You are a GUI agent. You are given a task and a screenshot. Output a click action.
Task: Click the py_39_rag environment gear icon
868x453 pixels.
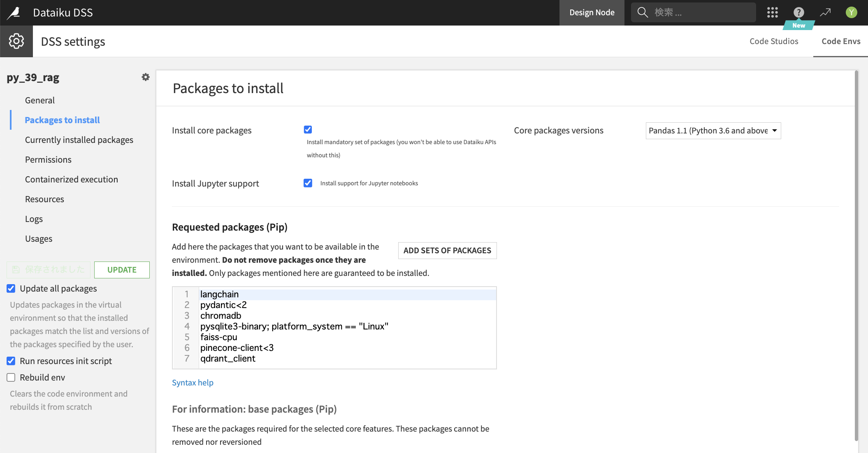[x=146, y=77]
